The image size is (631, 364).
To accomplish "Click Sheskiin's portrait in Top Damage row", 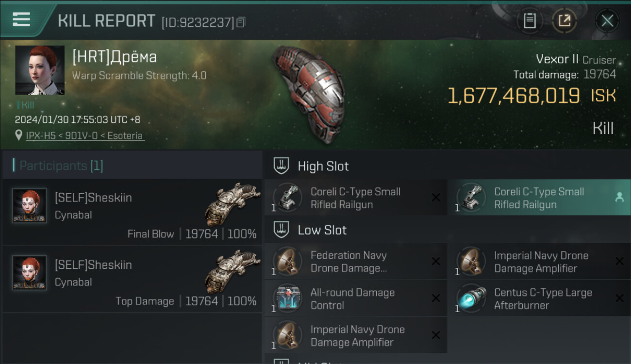I will 30,272.
